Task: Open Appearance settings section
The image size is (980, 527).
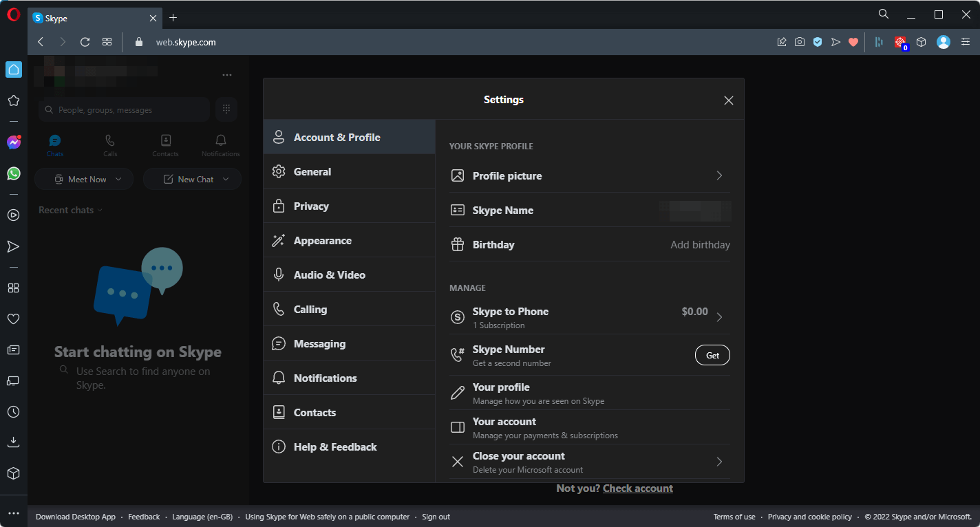Action: coord(350,240)
